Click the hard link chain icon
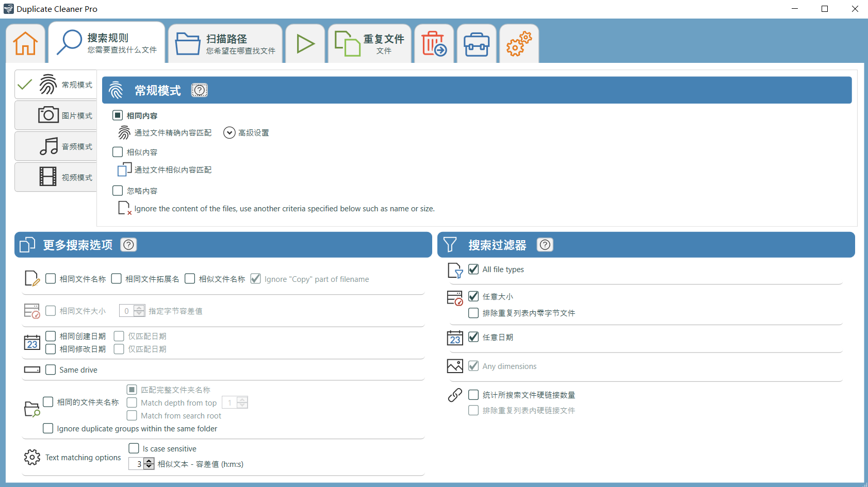This screenshot has height=487, width=868. (455, 395)
